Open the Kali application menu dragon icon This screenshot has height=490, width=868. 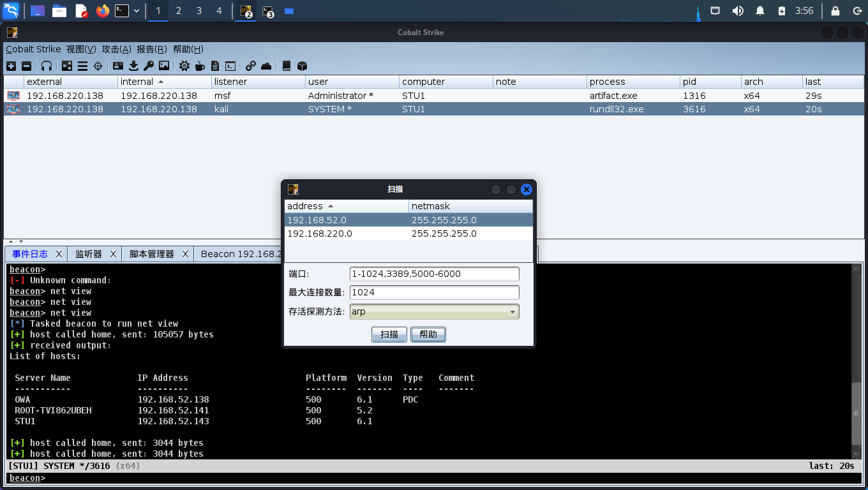11,10
